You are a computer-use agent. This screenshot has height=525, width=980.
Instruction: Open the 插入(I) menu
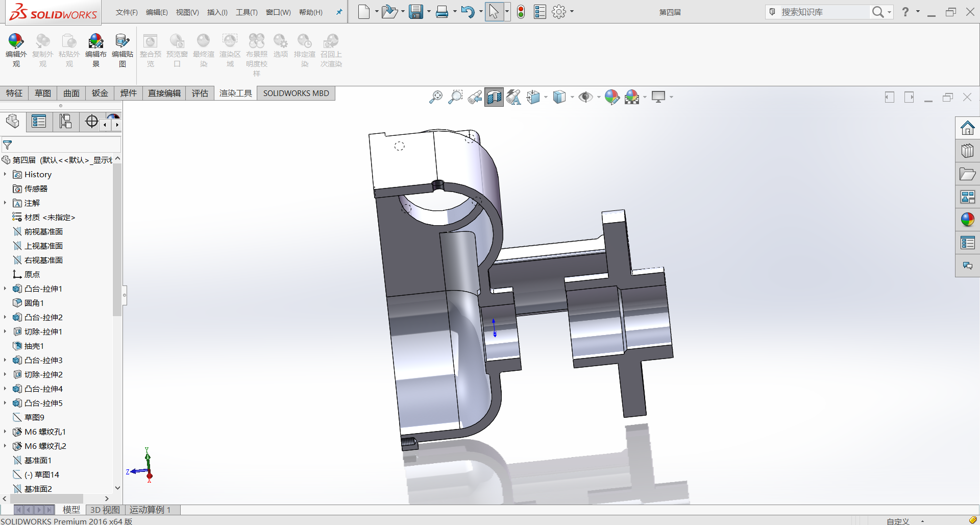(x=217, y=12)
